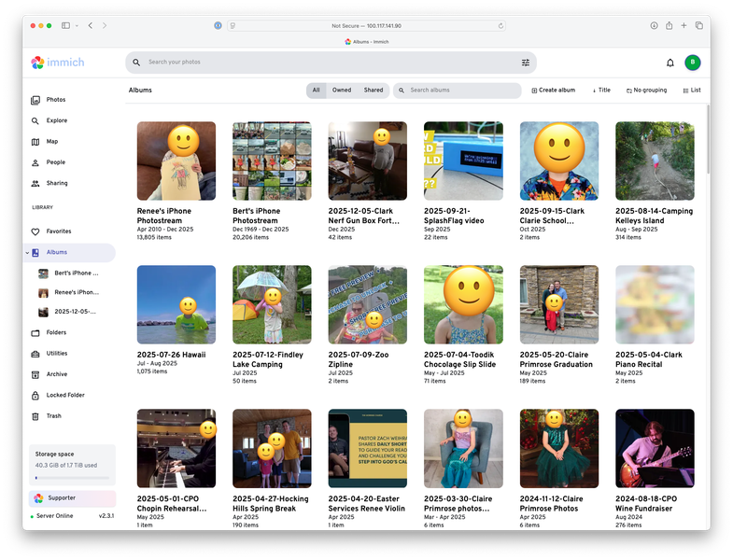Open the Sharing section icon
Screen dimensions: 733x560
point(35,183)
